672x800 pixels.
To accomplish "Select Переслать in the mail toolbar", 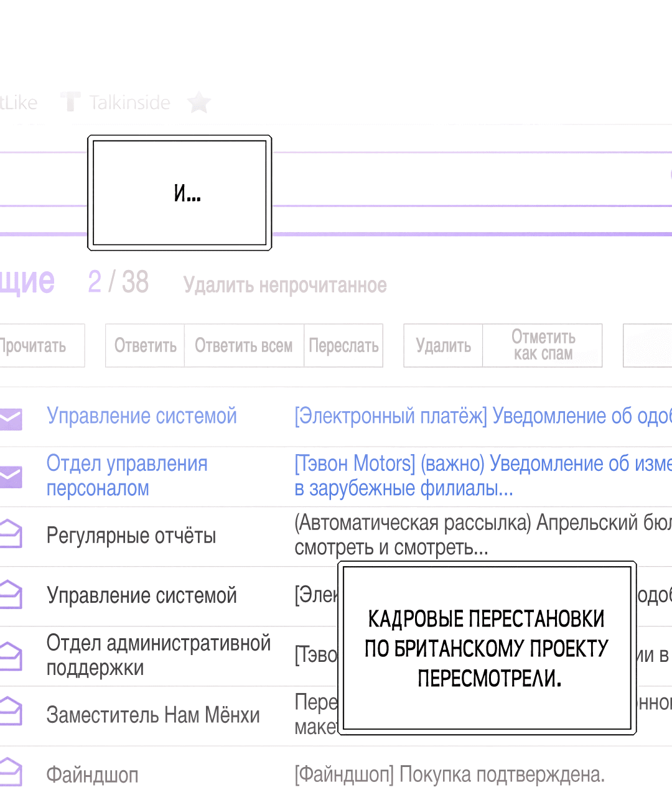I will pyautogui.click(x=343, y=346).
